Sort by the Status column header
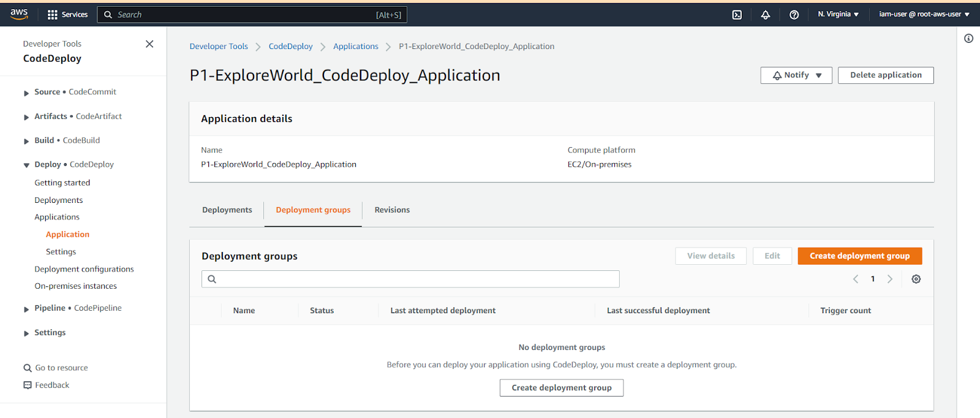The image size is (980, 418). (x=322, y=311)
